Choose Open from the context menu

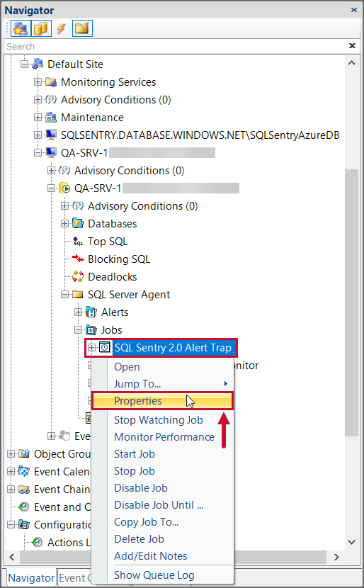162,367
